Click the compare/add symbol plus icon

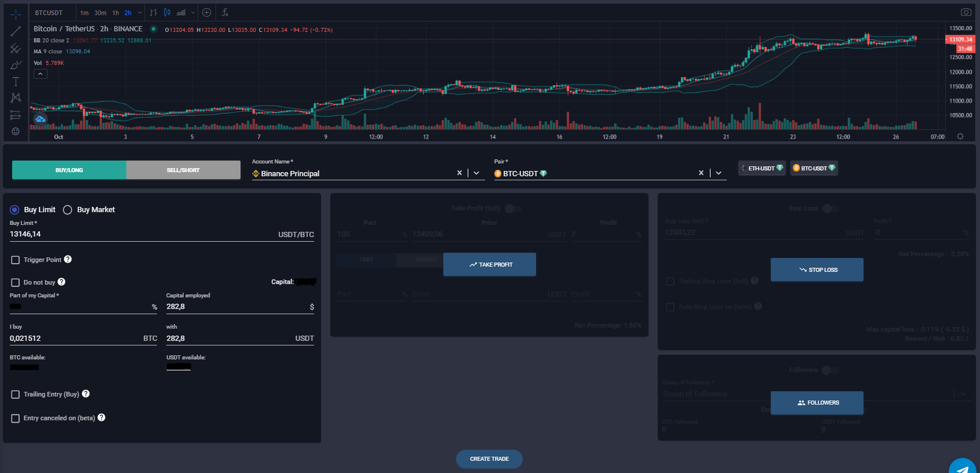click(x=206, y=12)
